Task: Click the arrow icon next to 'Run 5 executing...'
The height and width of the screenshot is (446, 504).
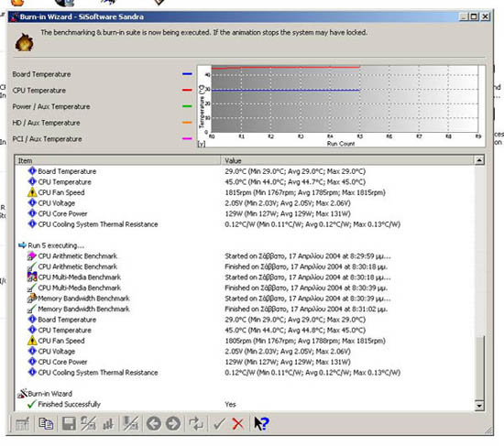Action: 22,245
